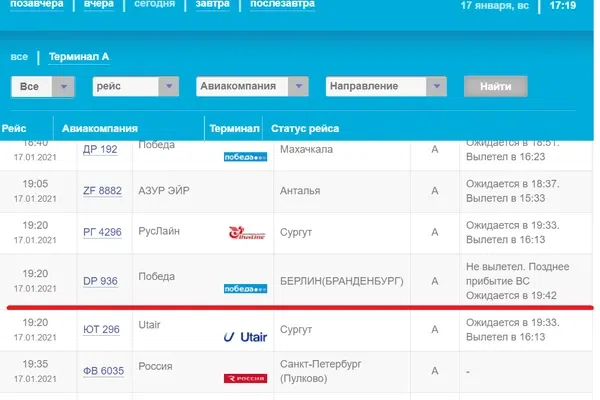Switch to the 'завтра' day tab
600x400 pixels.
click(x=213, y=4)
